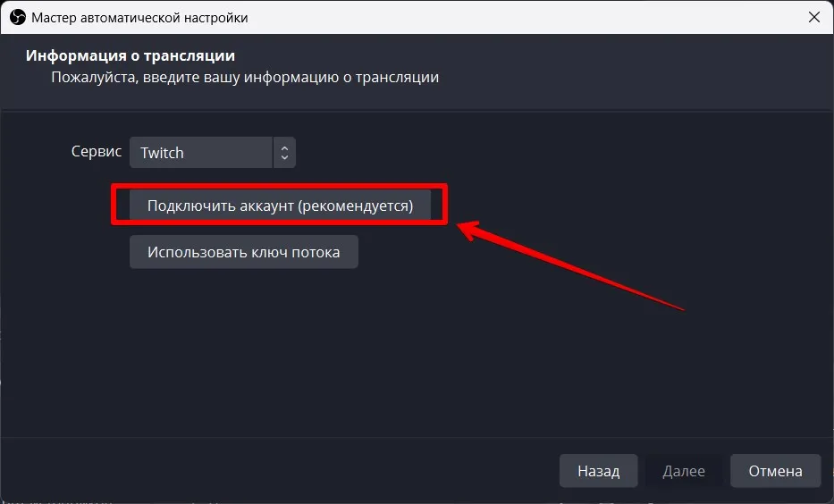Viewport: 834px width, 504px height.
Task: Click the up/down arrows of the service selector
Action: tap(284, 153)
